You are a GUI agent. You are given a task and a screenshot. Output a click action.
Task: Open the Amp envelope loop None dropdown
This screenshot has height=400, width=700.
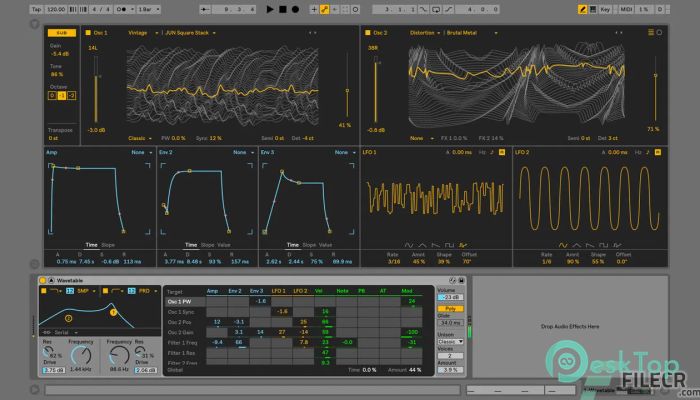[142, 152]
